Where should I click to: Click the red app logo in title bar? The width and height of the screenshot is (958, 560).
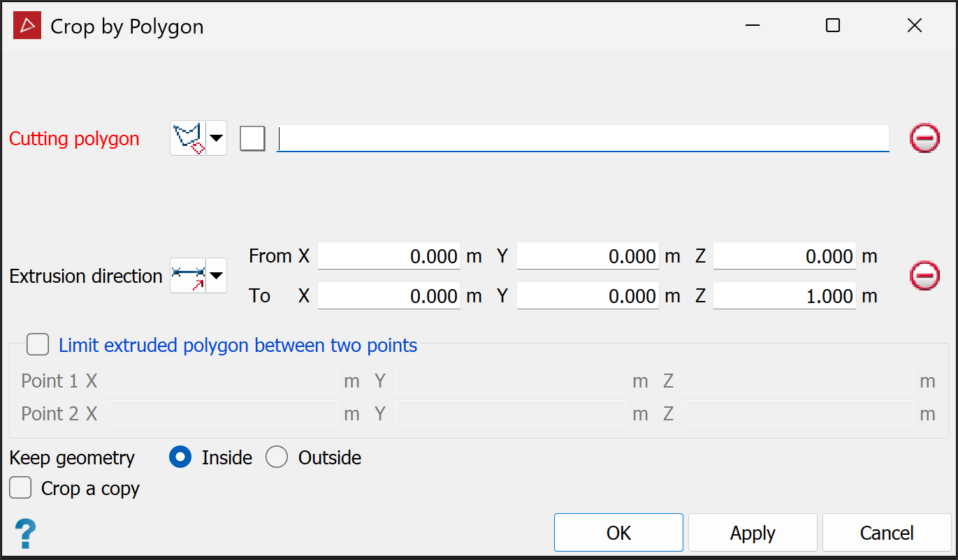coord(27,27)
